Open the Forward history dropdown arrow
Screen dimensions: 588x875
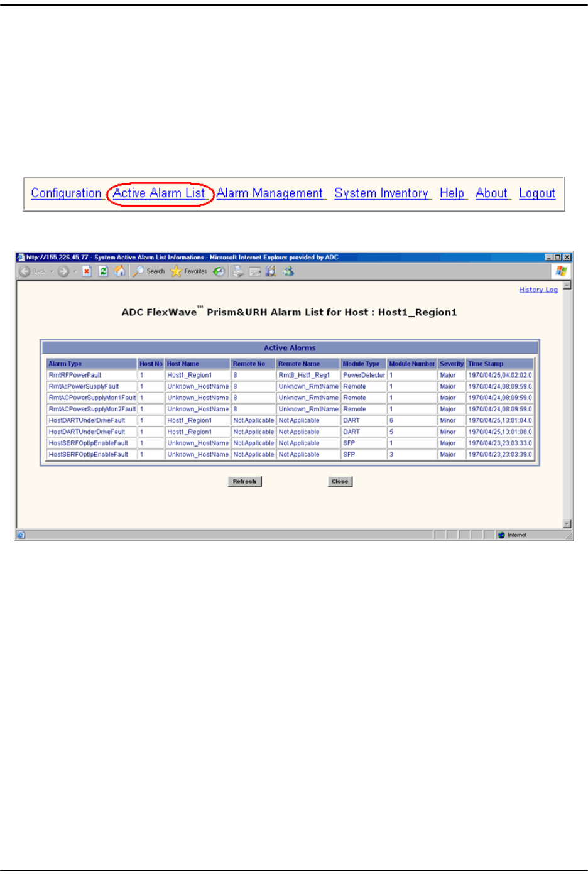point(75,271)
